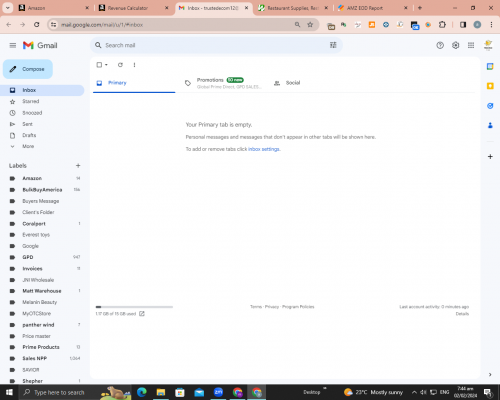Open Contacts in the side panel

point(490,125)
